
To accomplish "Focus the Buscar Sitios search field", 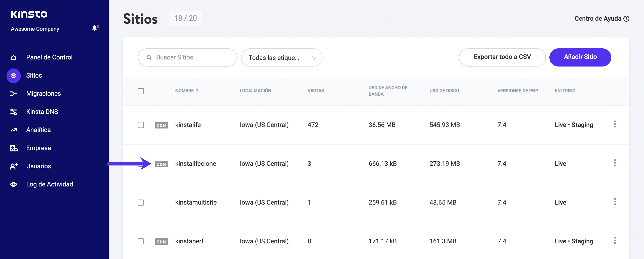I will click(191, 58).
